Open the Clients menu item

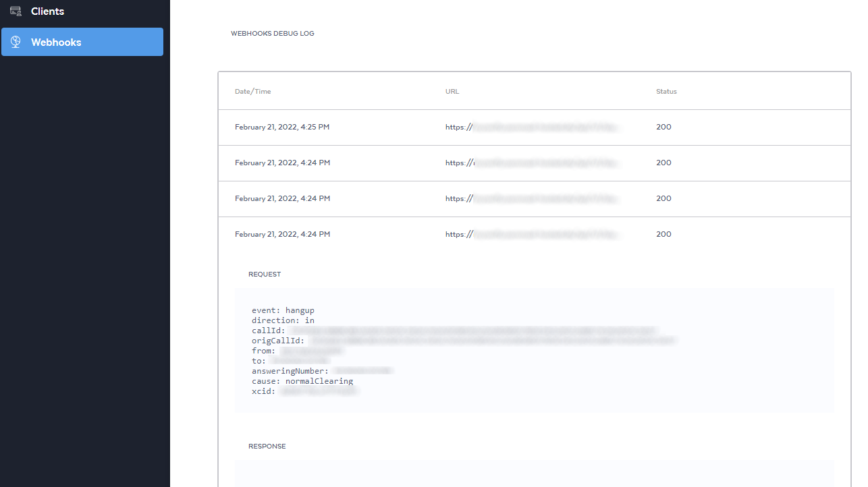point(82,11)
